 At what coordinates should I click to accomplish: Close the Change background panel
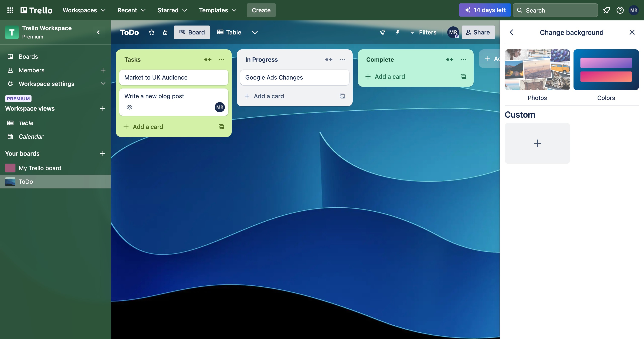click(632, 32)
